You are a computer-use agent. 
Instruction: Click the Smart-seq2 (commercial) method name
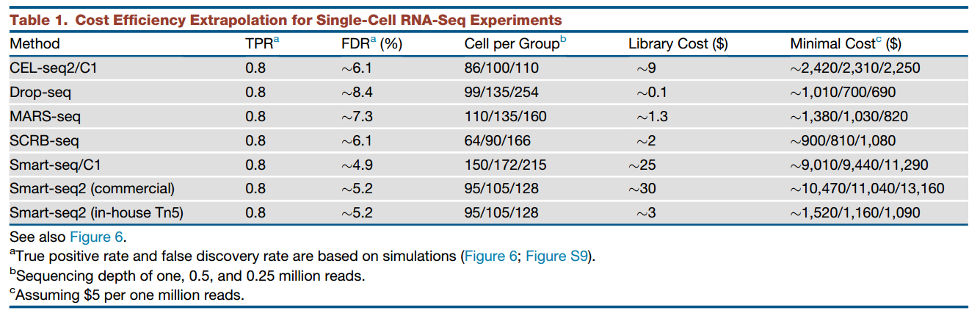click(x=92, y=189)
